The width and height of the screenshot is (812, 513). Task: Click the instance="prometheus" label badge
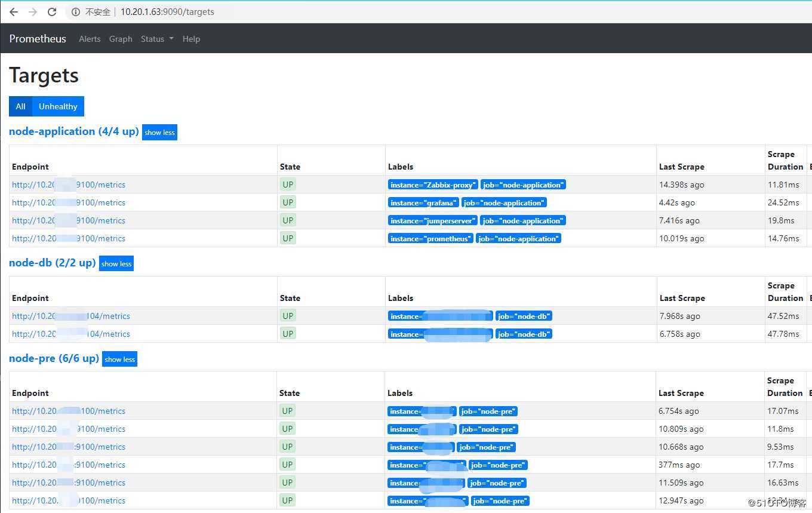430,239
